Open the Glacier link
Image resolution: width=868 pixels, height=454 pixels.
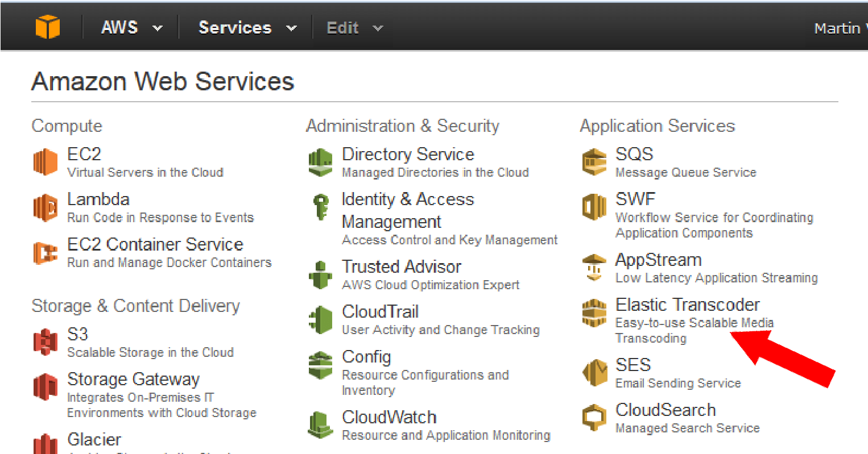tap(94, 439)
